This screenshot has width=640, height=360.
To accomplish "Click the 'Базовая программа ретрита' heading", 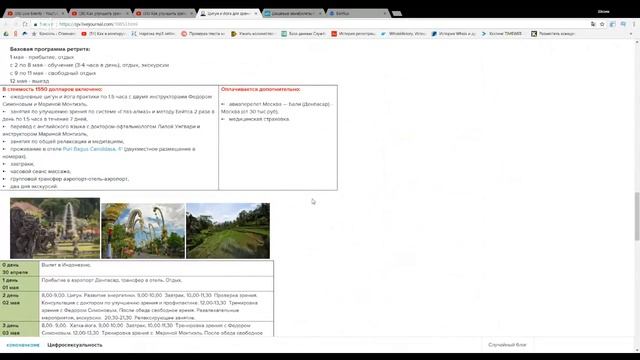I will click(50, 49).
